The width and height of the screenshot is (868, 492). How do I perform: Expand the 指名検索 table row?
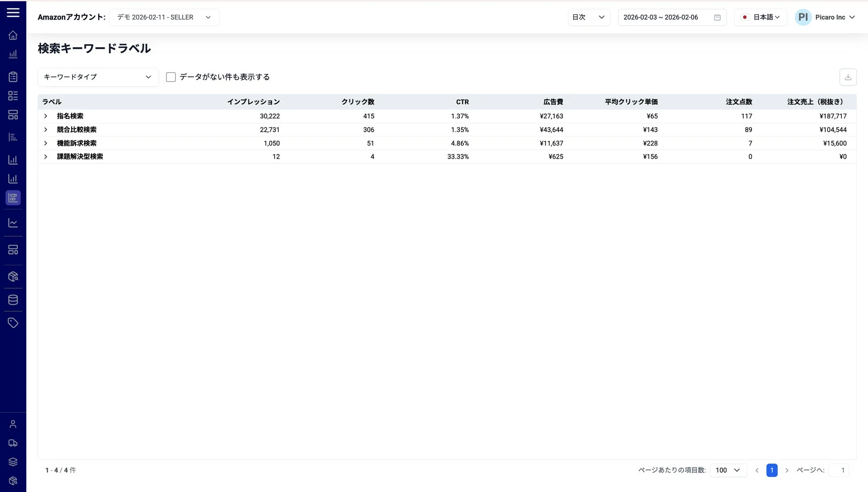pyautogui.click(x=45, y=116)
